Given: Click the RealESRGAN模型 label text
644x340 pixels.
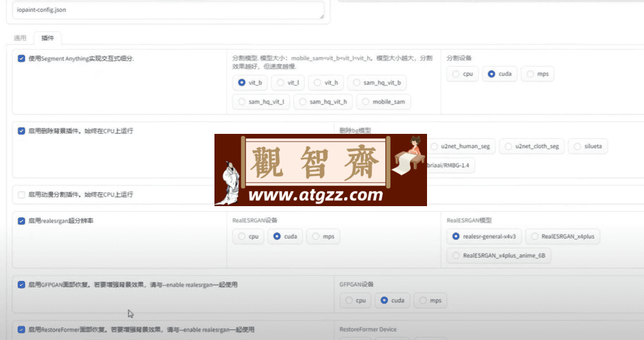Looking at the screenshot, I should click(x=469, y=221).
